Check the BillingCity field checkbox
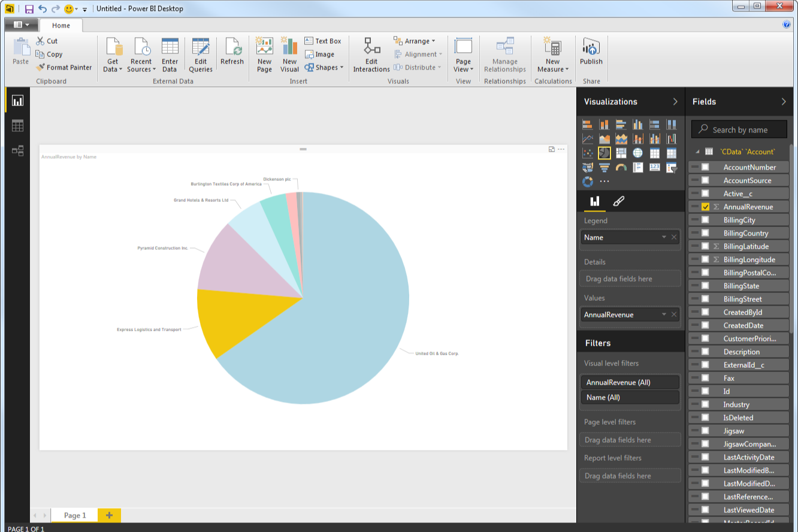Screen dimensions: 798x532 coord(705,220)
